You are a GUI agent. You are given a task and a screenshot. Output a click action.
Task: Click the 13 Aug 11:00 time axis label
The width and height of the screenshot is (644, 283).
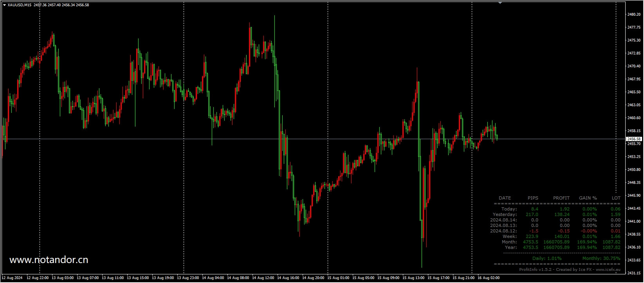(113, 278)
